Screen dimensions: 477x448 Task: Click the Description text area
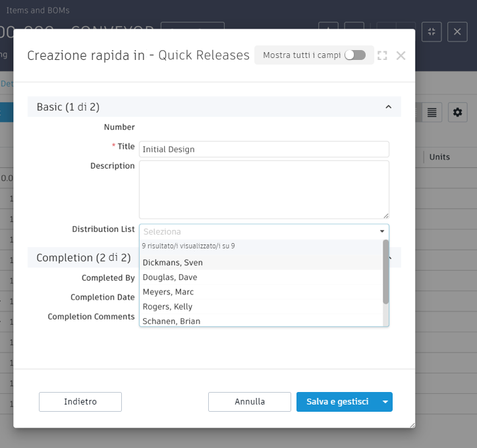(x=264, y=190)
